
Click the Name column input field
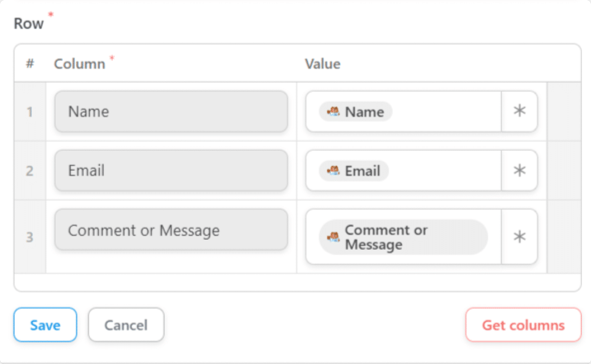coord(171,112)
